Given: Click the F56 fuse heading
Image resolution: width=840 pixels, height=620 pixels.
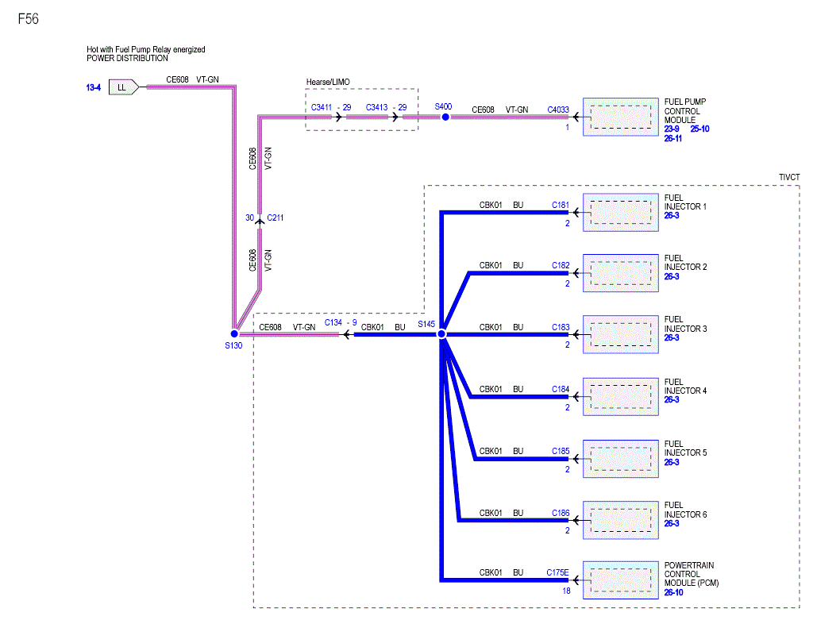Looking at the screenshot, I should click(x=29, y=19).
